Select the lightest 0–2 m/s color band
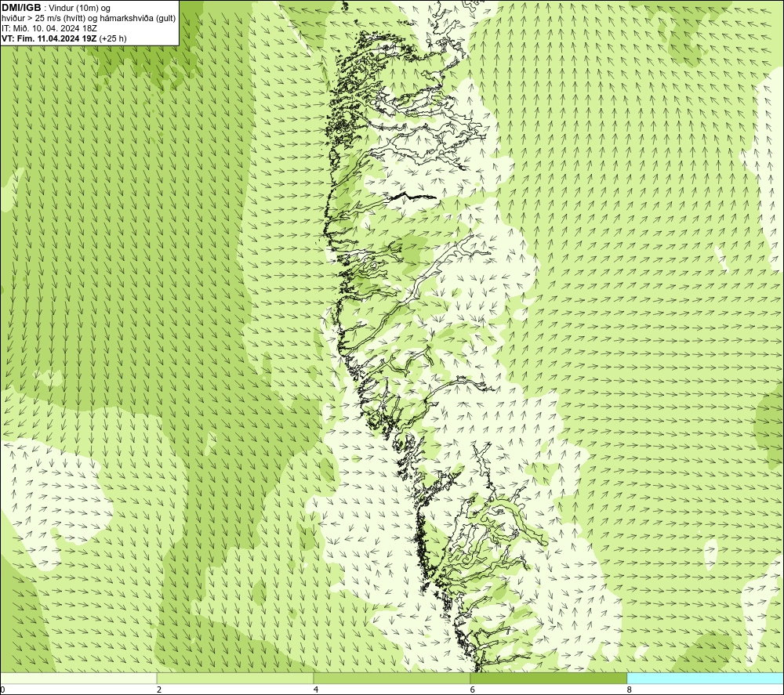 pyautogui.click(x=78, y=678)
